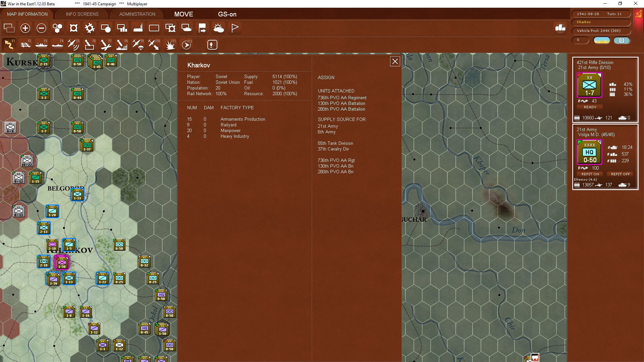Click the rectangle with bar chart icon
644x362 pixels.
pos(122,28)
